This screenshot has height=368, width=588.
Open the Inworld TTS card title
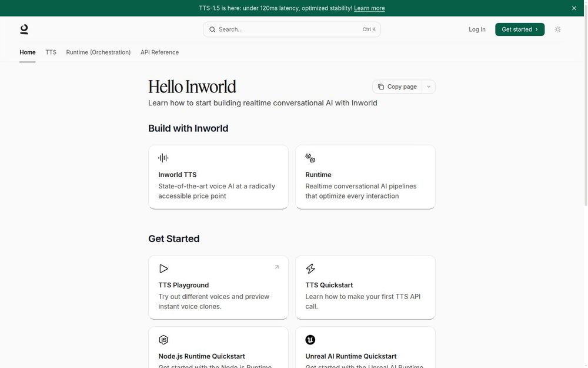click(x=178, y=175)
